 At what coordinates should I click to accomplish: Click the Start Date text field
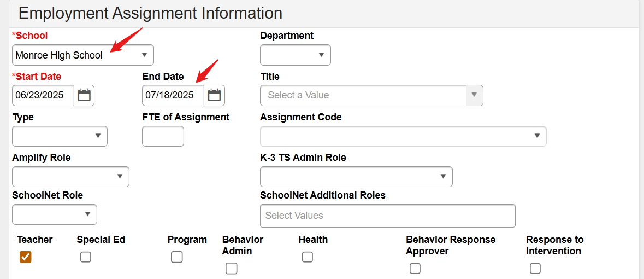click(43, 95)
